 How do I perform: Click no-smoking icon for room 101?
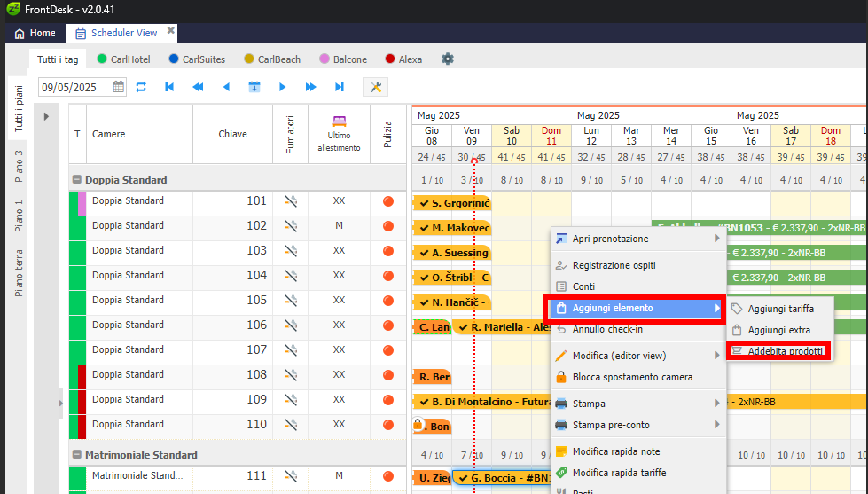coord(291,201)
